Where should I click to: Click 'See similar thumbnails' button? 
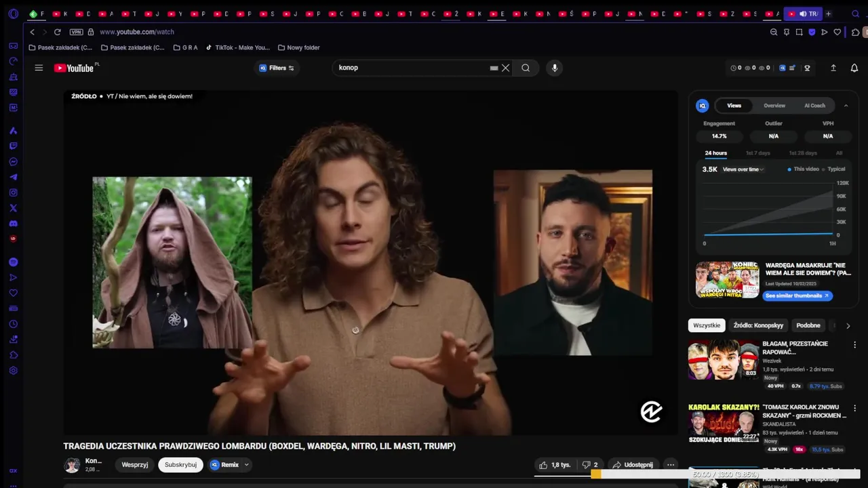pos(796,296)
